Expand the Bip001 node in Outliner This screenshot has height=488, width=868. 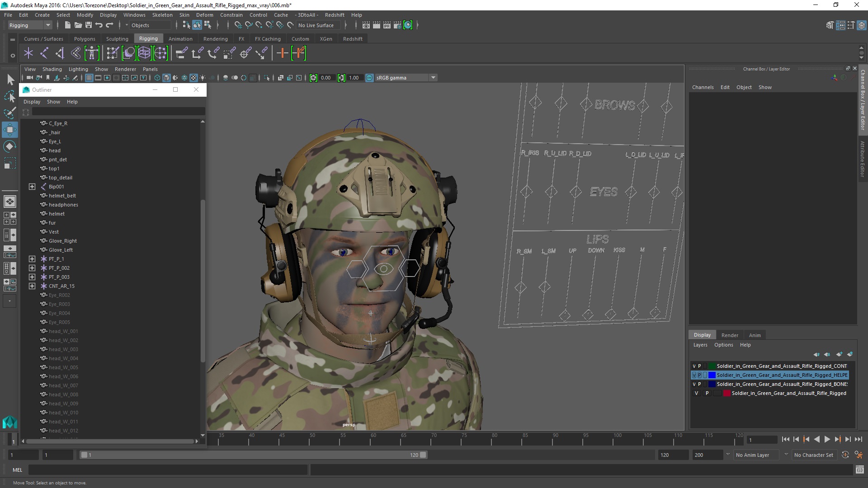[x=32, y=187]
